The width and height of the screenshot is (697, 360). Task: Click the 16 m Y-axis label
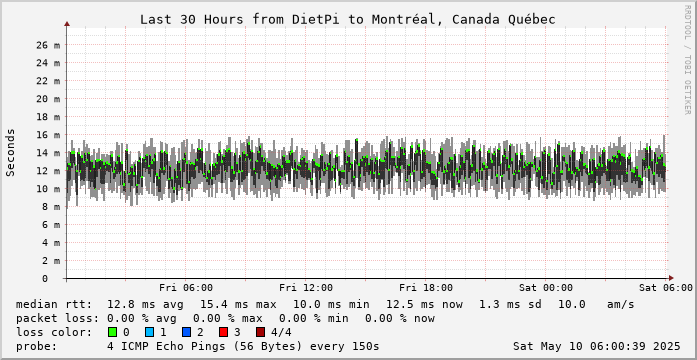[50, 135]
